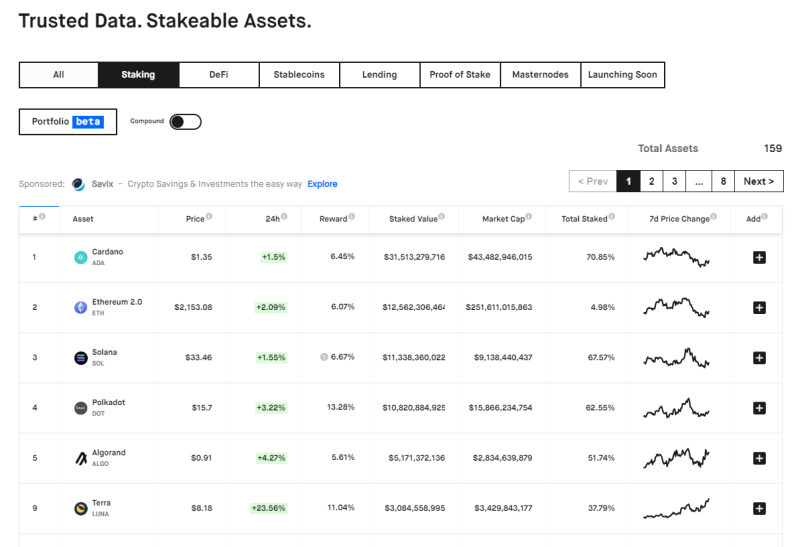Image resolution: width=800 pixels, height=547 pixels.
Task: Click the Polkadot coin logo
Action: [x=81, y=408]
